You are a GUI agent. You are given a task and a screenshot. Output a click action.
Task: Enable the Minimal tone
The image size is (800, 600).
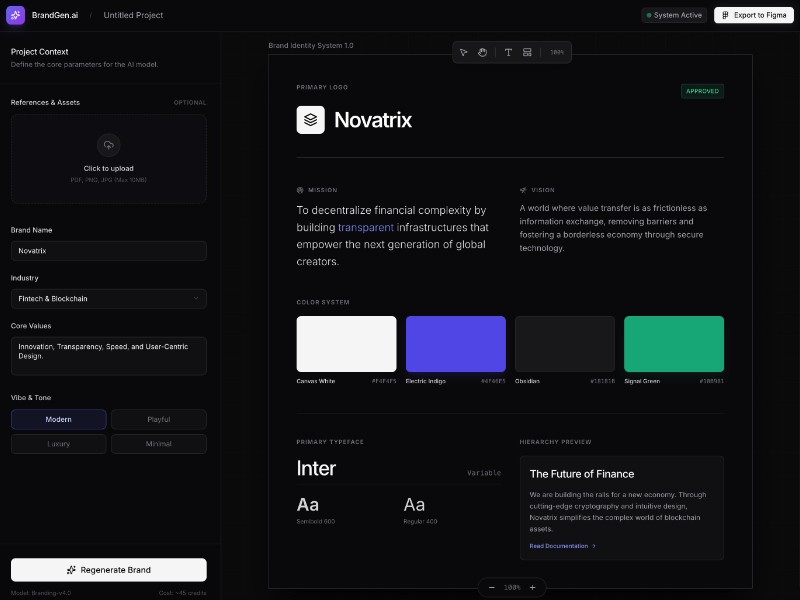[x=158, y=444]
